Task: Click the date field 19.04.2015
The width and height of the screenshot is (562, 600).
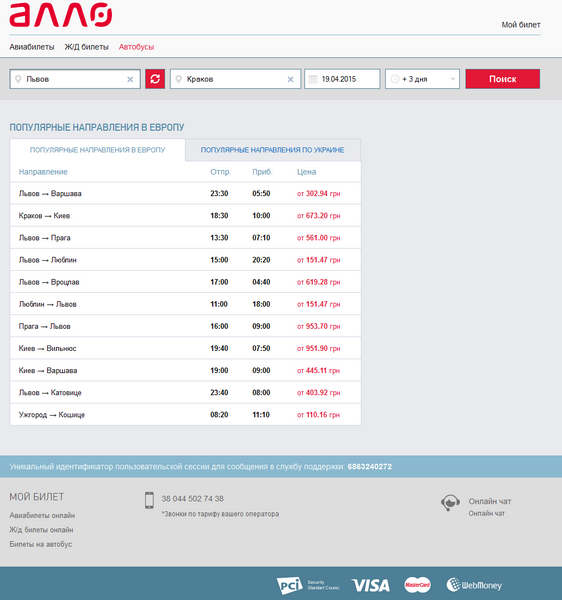Action: click(x=342, y=79)
